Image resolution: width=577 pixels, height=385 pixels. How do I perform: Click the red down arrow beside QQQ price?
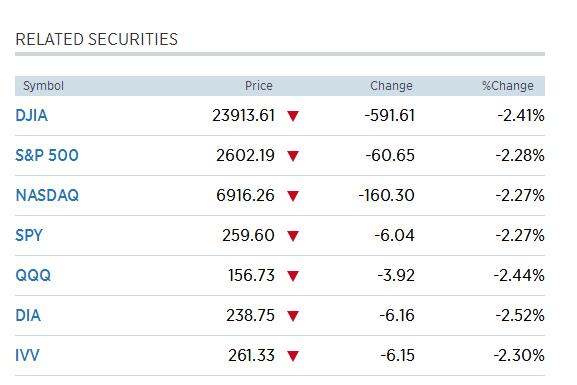(x=293, y=276)
